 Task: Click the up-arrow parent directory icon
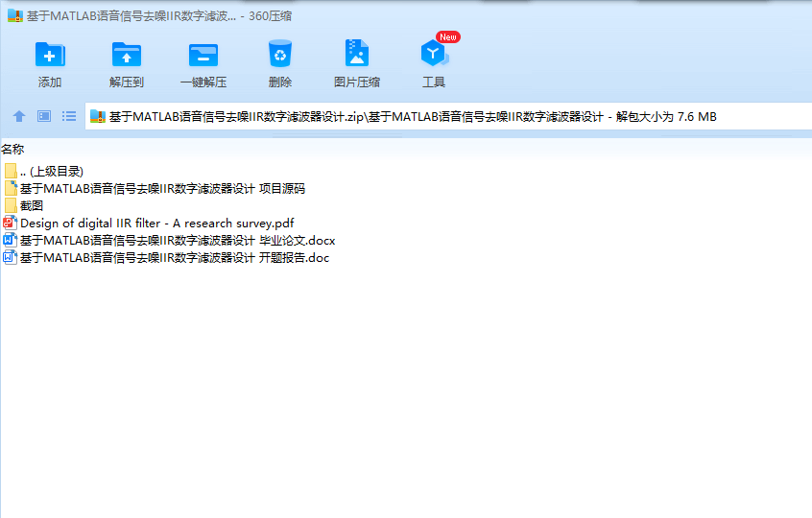click(x=19, y=116)
